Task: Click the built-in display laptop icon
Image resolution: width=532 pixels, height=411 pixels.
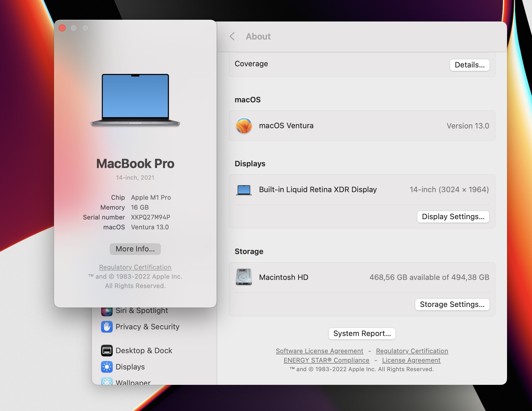Action: point(244,190)
